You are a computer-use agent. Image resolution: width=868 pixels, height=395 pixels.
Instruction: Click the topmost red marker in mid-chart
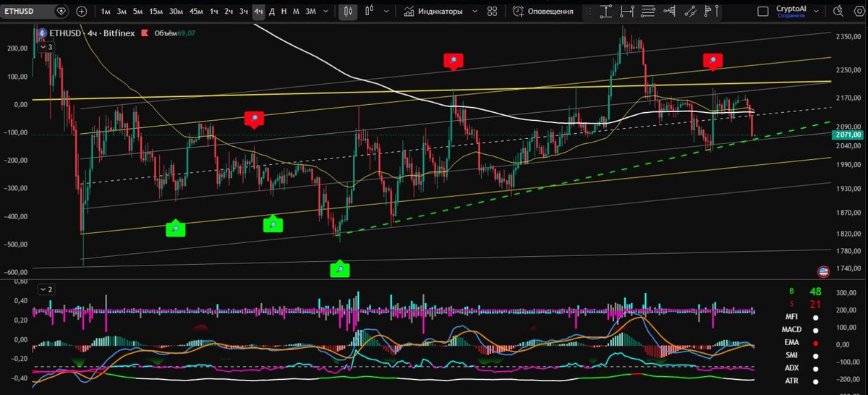454,60
